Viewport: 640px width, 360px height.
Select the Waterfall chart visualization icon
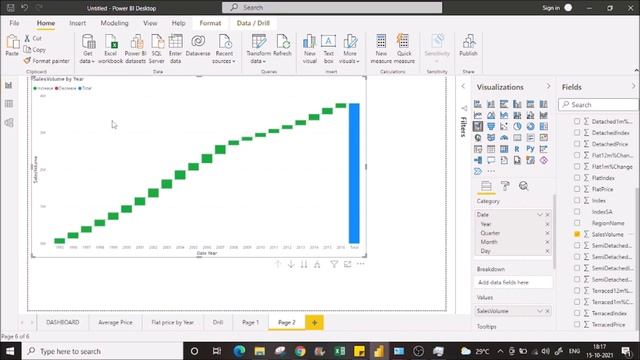(478, 127)
